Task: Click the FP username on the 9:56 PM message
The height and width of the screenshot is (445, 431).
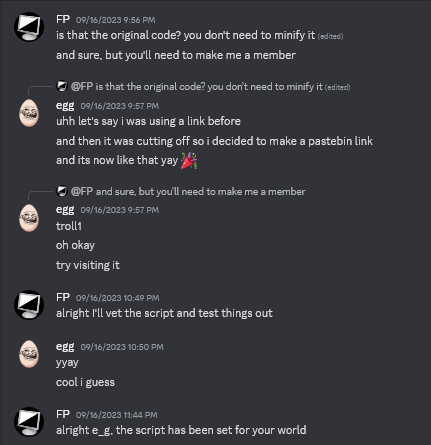Action: (63, 19)
